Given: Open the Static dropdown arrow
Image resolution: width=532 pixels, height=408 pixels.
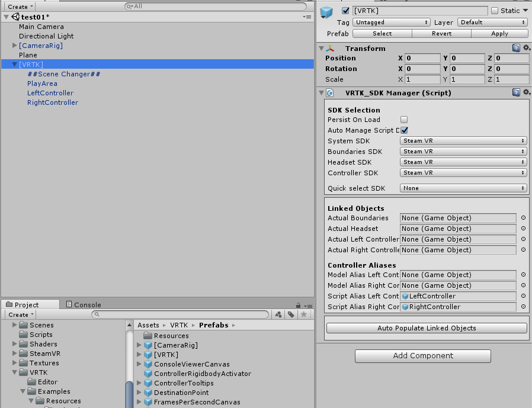Looking at the screenshot, I should (525, 11).
